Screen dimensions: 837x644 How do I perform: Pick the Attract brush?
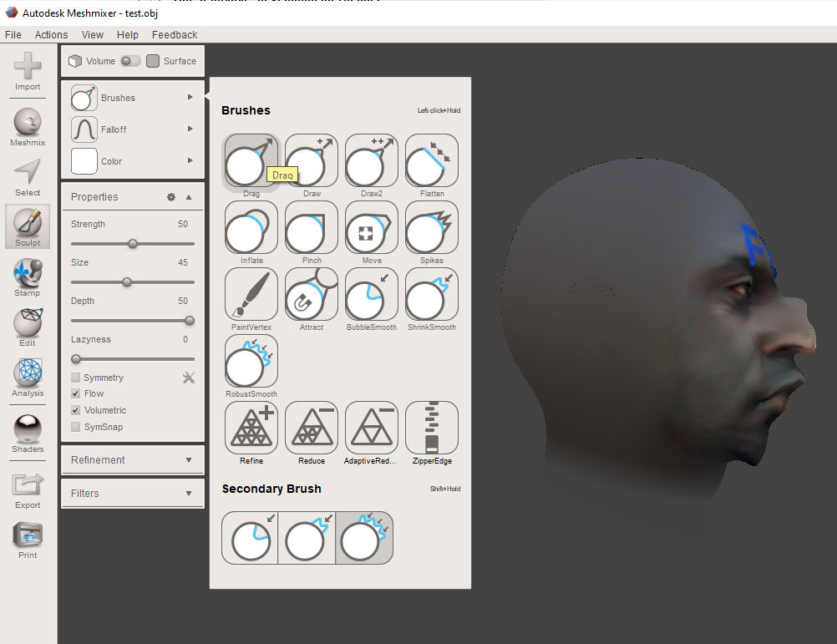(312, 294)
